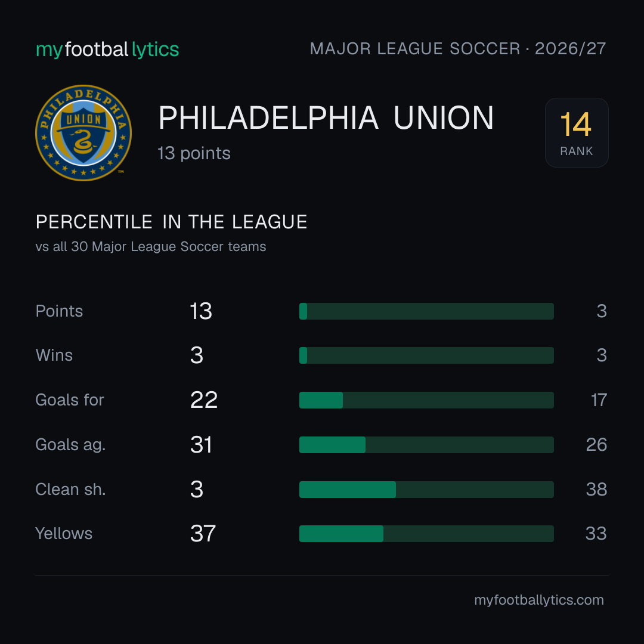Select the Wins stat label

tap(54, 355)
